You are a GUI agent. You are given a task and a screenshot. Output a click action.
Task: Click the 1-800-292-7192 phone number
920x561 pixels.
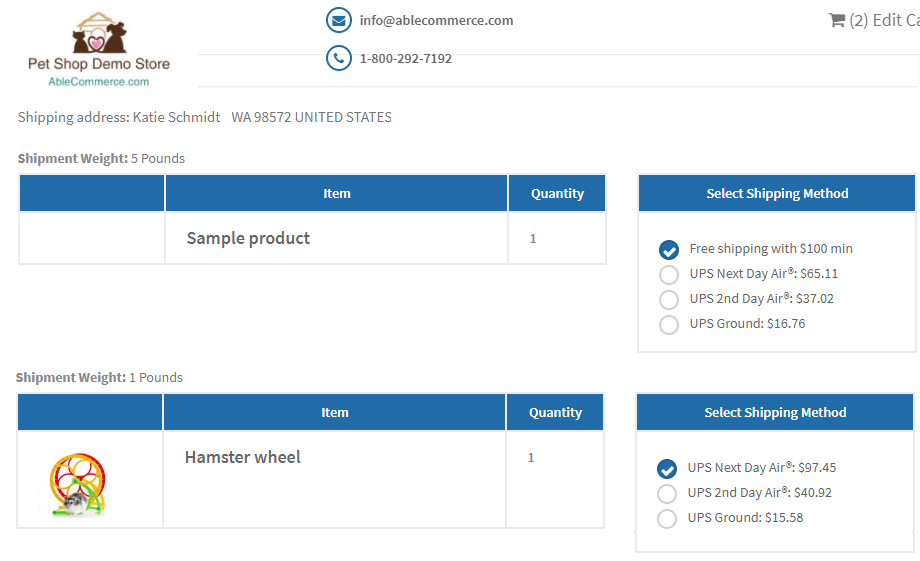click(405, 59)
